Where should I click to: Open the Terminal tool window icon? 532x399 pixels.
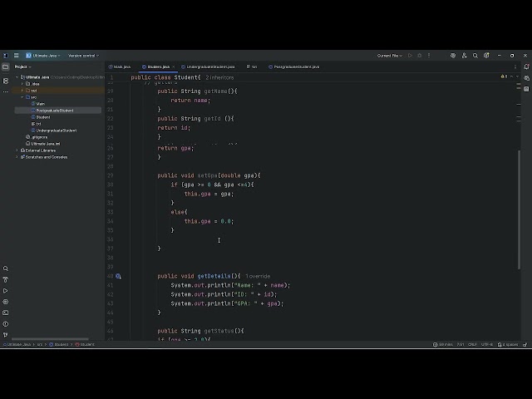[6, 313]
